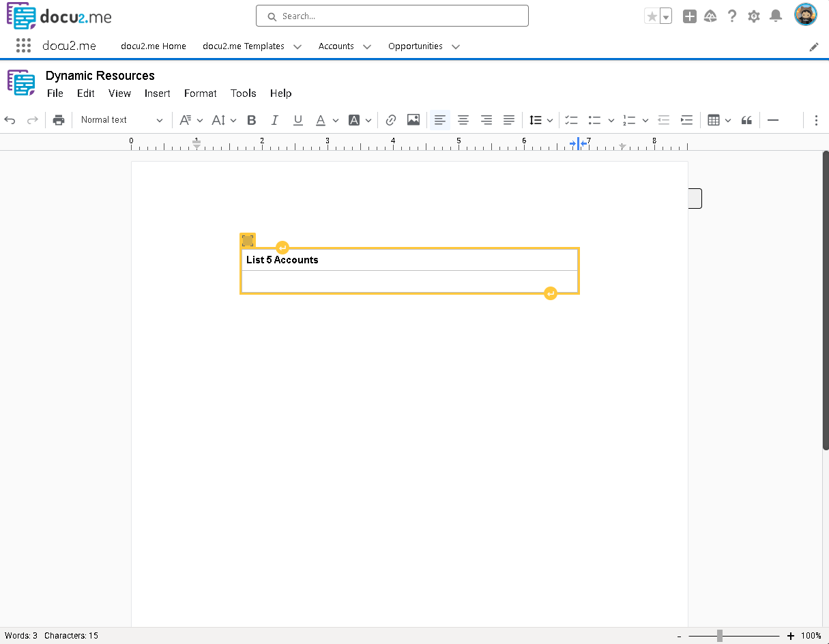Image resolution: width=829 pixels, height=644 pixels.
Task: Expand the Opportunities tab chevron
Action: click(456, 46)
